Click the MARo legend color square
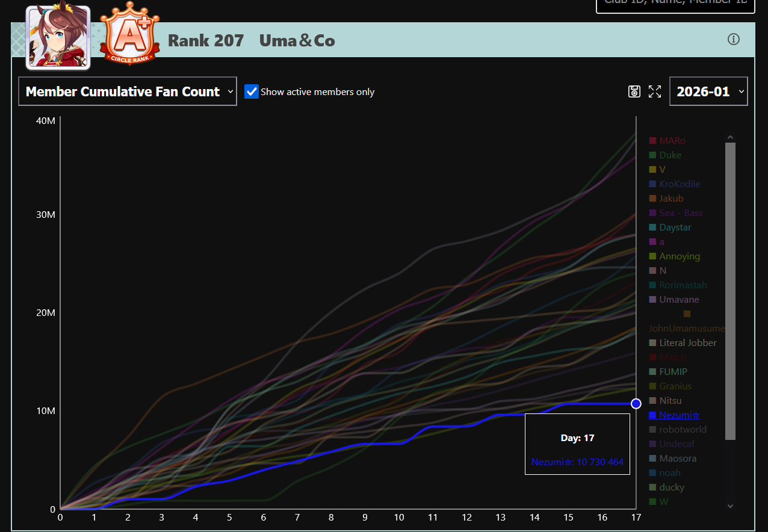 (652, 141)
